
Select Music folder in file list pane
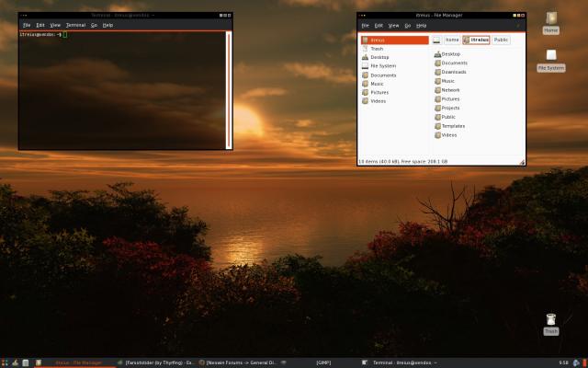tap(445, 81)
